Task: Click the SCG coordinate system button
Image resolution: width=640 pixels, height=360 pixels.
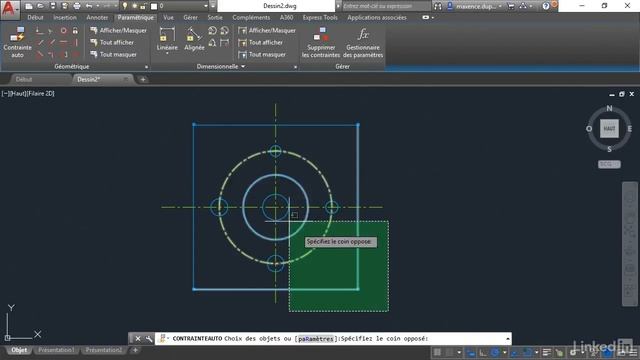Action: (609, 164)
